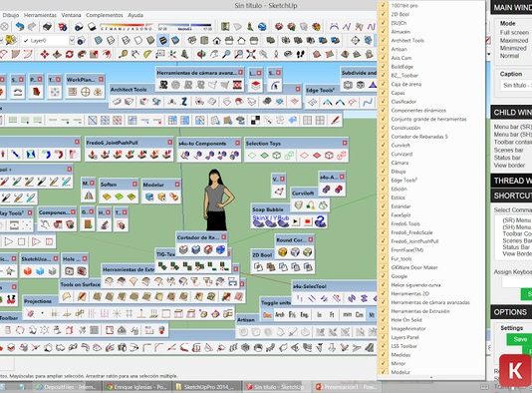Select the Move tool with red cross arrows
This screenshot has height=393, width=532.
click(x=45, y=54)
